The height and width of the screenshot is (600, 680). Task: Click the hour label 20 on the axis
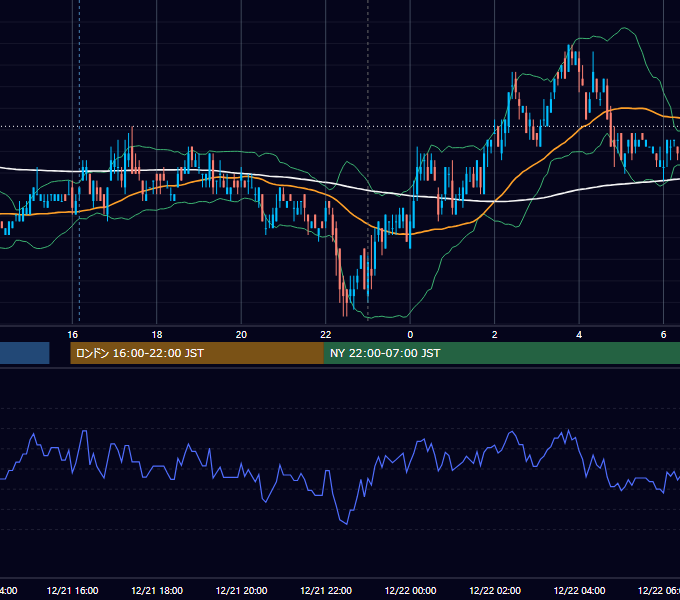click(241, 335)
